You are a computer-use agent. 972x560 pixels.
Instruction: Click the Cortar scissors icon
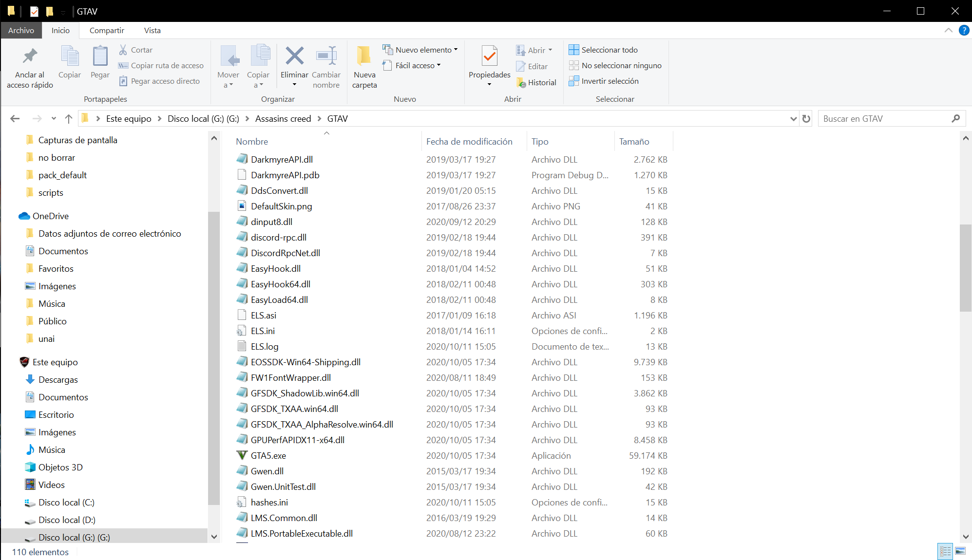point(123,50)
